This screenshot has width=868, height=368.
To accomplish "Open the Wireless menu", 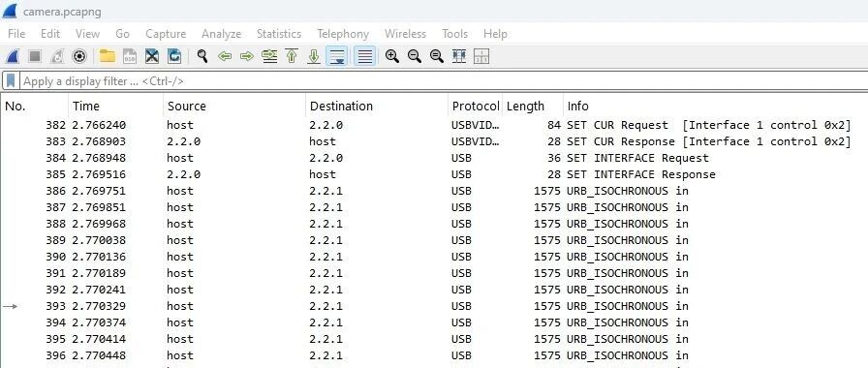I will pos(405,34).
